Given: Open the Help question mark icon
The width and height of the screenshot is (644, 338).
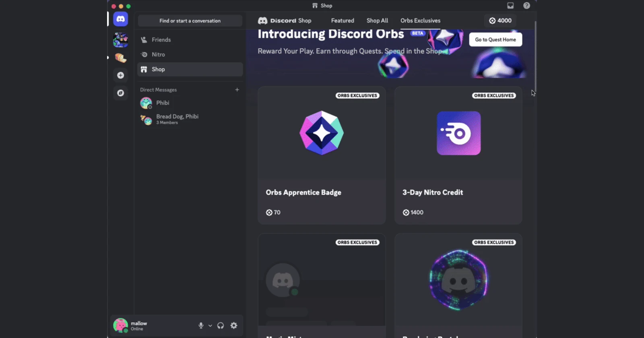Looking at the screenshot, I should (x=526, y=6).
